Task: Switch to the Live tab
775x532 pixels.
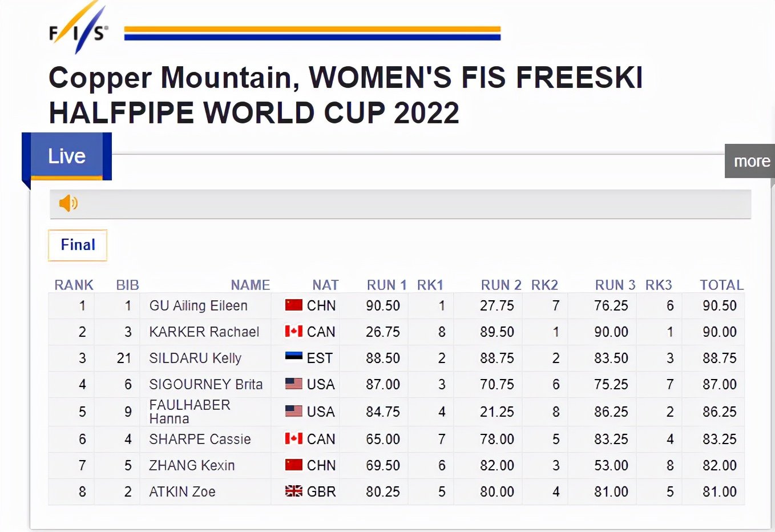Action: coord(67,156)
